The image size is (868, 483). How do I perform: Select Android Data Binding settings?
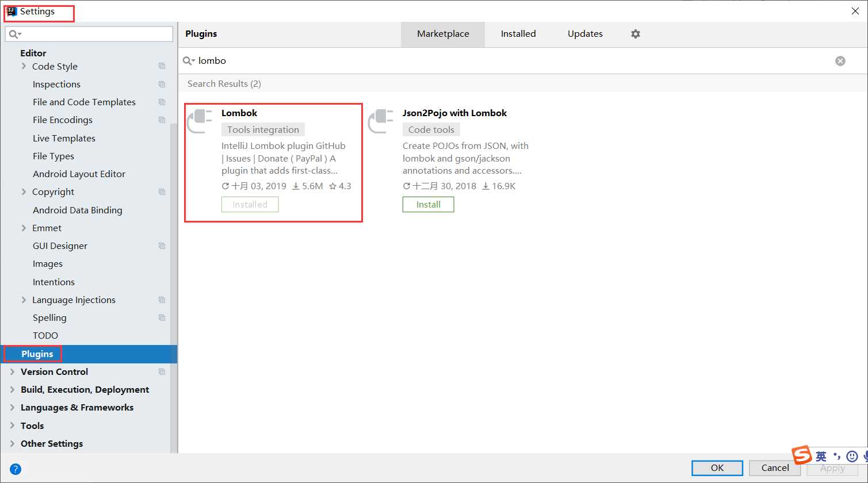78,210
